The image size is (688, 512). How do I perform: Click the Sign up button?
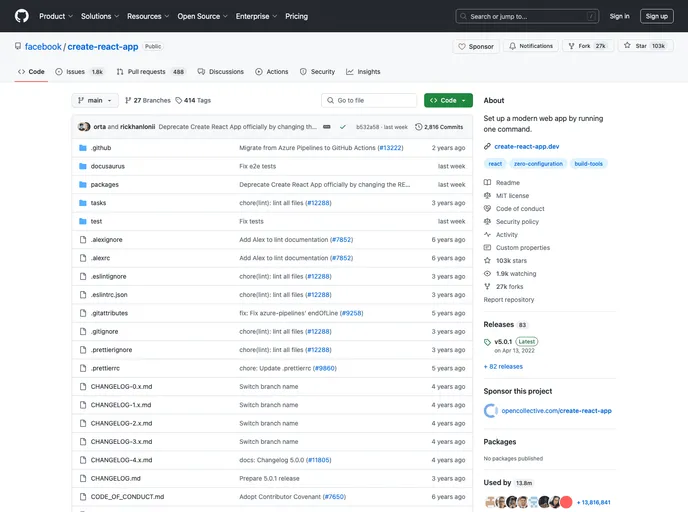coord(656,16)
